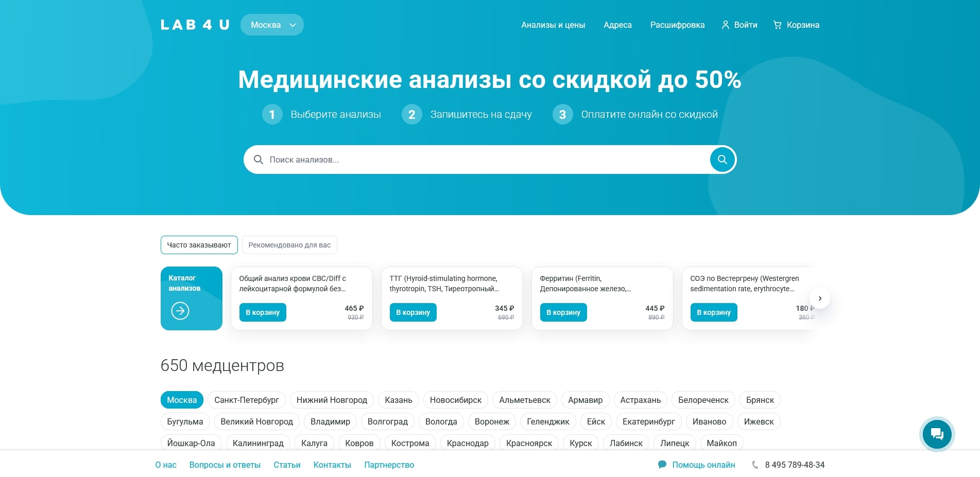The width and height of the screenshot is (980, 477).
Task: Click step 2 Запишитесь на сдачу indicator
Action: [x=412, y=114]
